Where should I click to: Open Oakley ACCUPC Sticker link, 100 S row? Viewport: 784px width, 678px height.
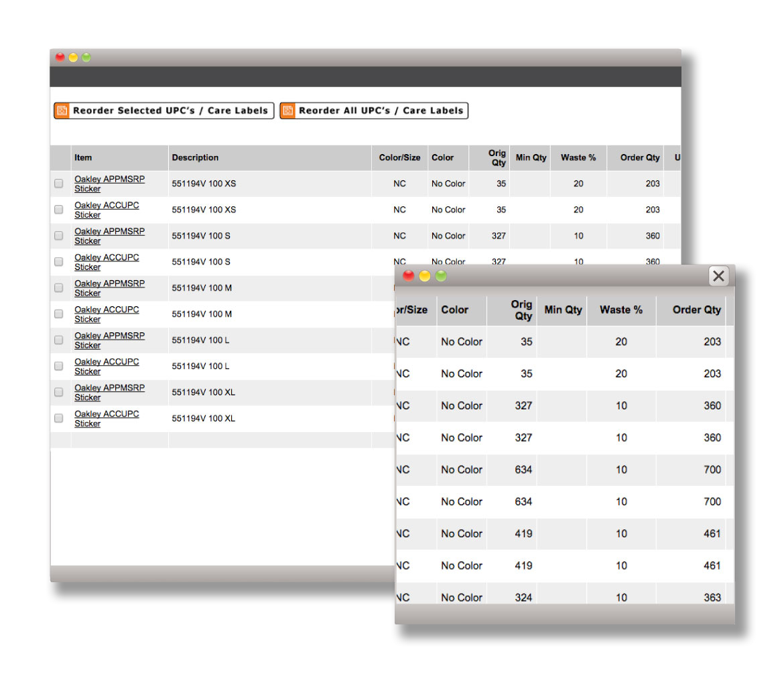click(x=107, y=261)
